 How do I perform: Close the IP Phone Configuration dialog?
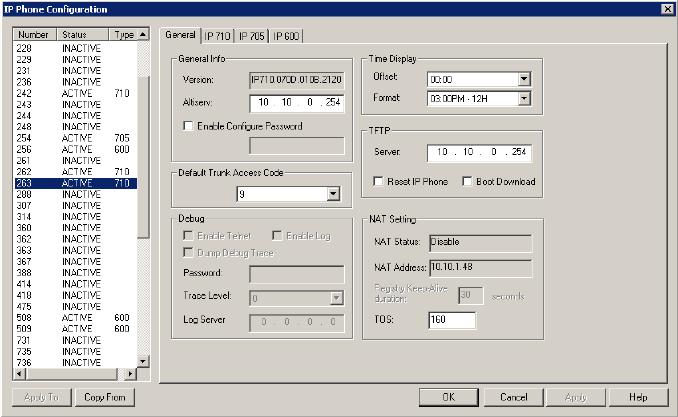667,8
